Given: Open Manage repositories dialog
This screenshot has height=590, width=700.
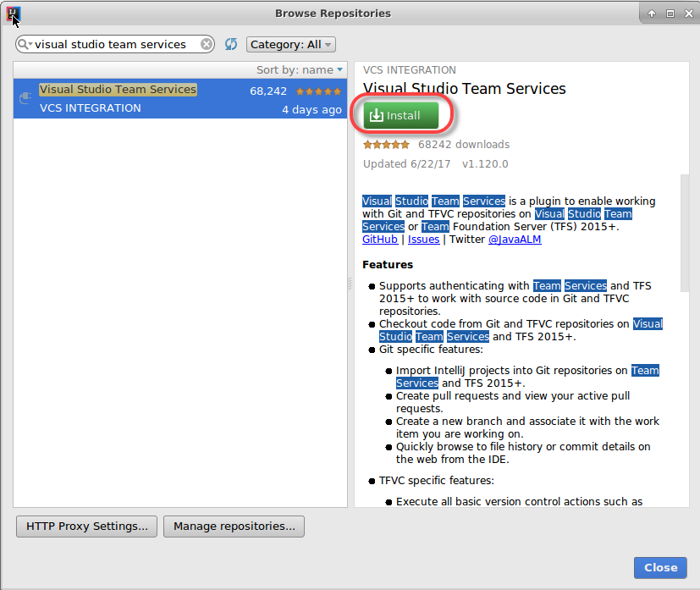Looking at the screenshot, I should click(x=234, y=527).
